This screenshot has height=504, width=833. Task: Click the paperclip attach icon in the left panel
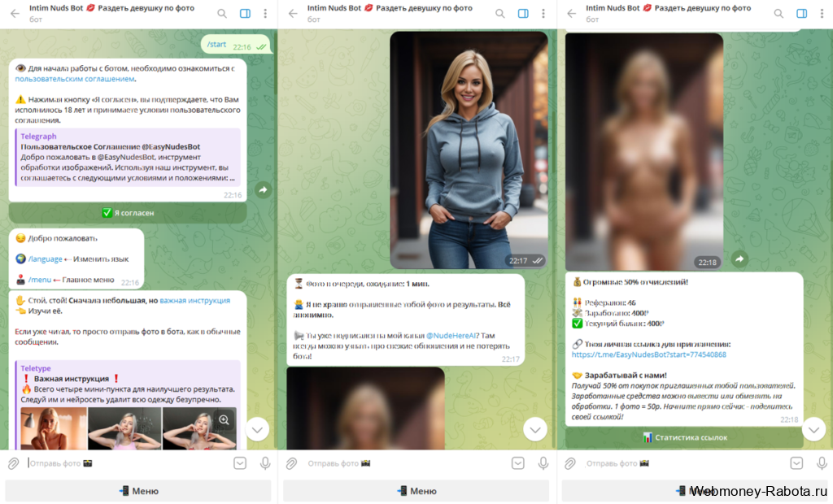13,463
